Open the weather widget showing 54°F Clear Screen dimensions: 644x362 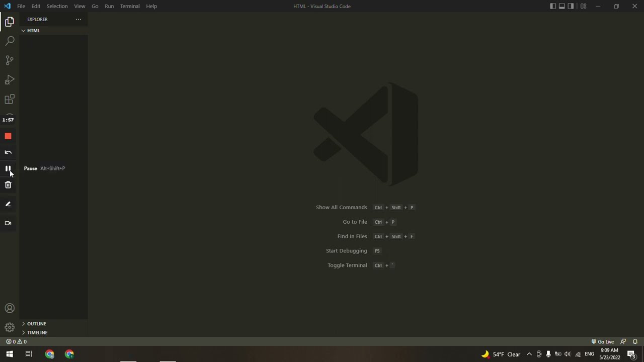coord(501,354)
